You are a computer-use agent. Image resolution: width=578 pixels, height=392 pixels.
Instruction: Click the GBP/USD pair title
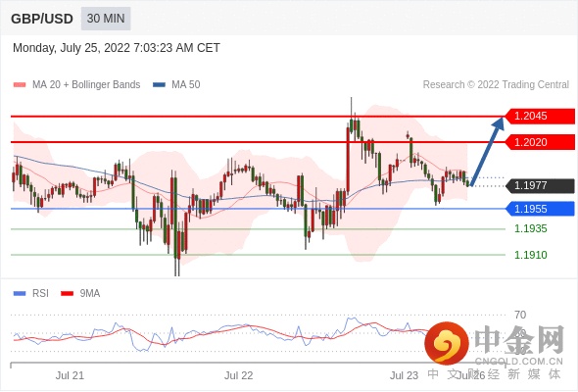coord(42,19)
